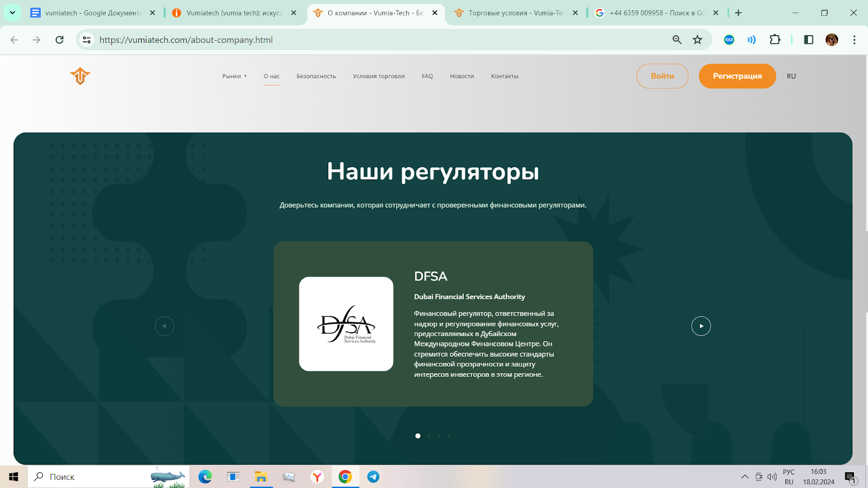
Task: Select the fourth carousel dot
Action: click(x=449, y=436)
